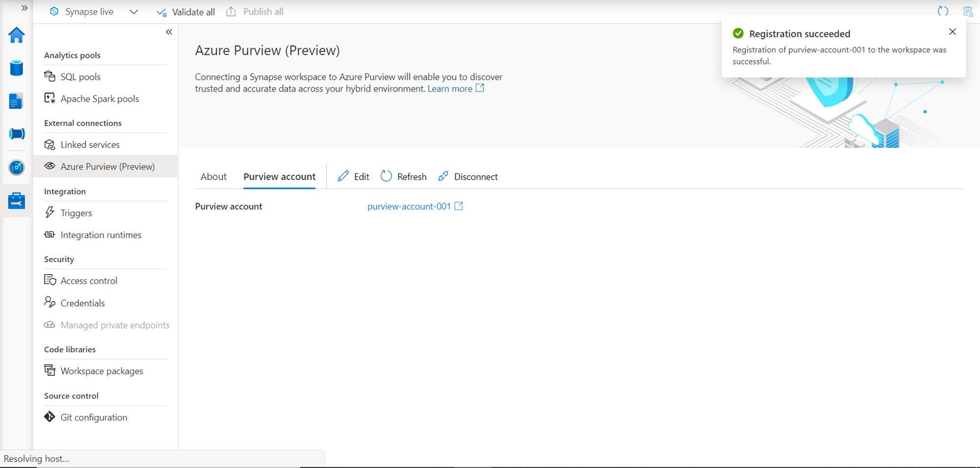Open the Develop hub document icon
Image resolution: width=980 pixels, height=468 pixels.
[x=16, y=101]
